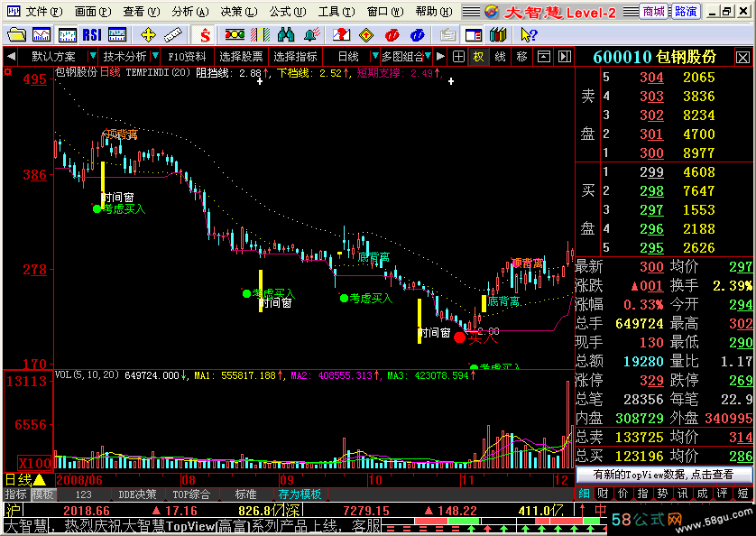
Task: Open the 公式(U) menu
Action: (288, 12)
